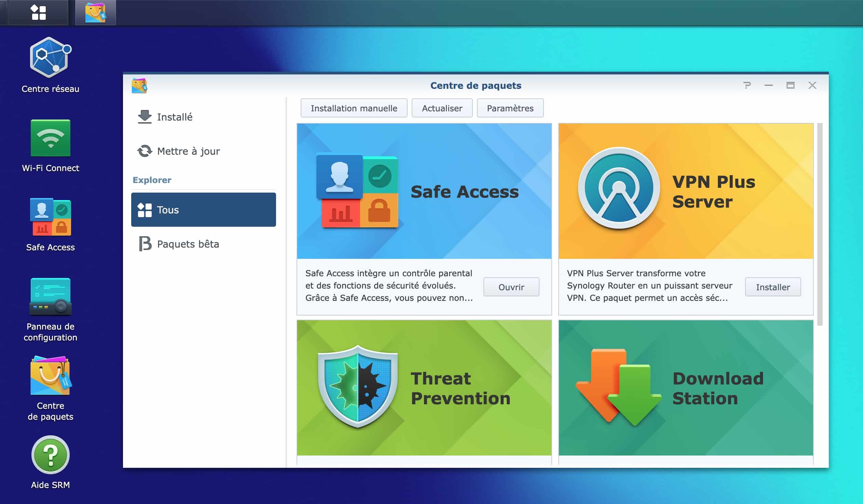Open Paquets bêta in sidebar
The width and height of the screenshot is (863, 504).
[203, 244]
